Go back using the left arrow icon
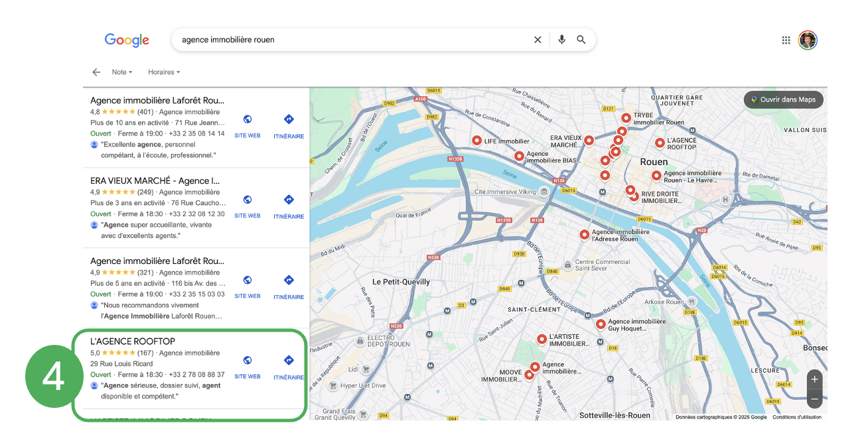868x447 pixels. coord(96,72)
